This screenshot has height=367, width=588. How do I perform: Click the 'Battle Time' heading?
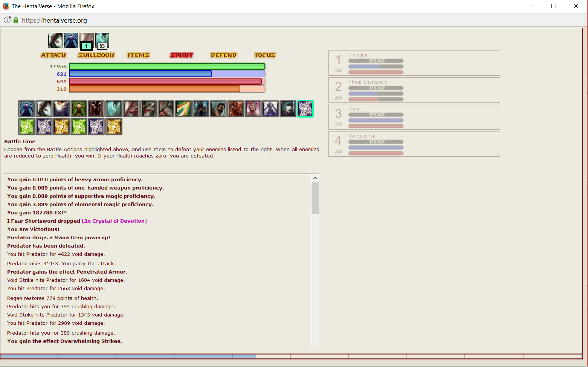(20, 142)
